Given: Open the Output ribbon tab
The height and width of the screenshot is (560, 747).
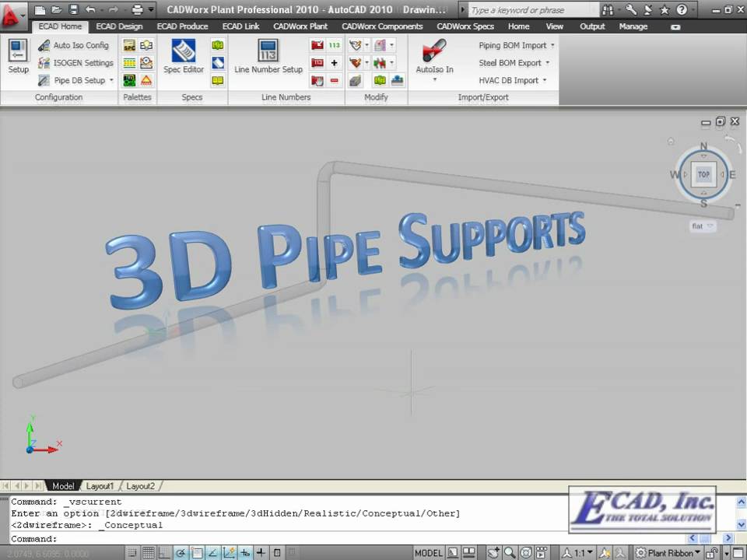Looking at the screenshot, I should (x=592, y=26).
